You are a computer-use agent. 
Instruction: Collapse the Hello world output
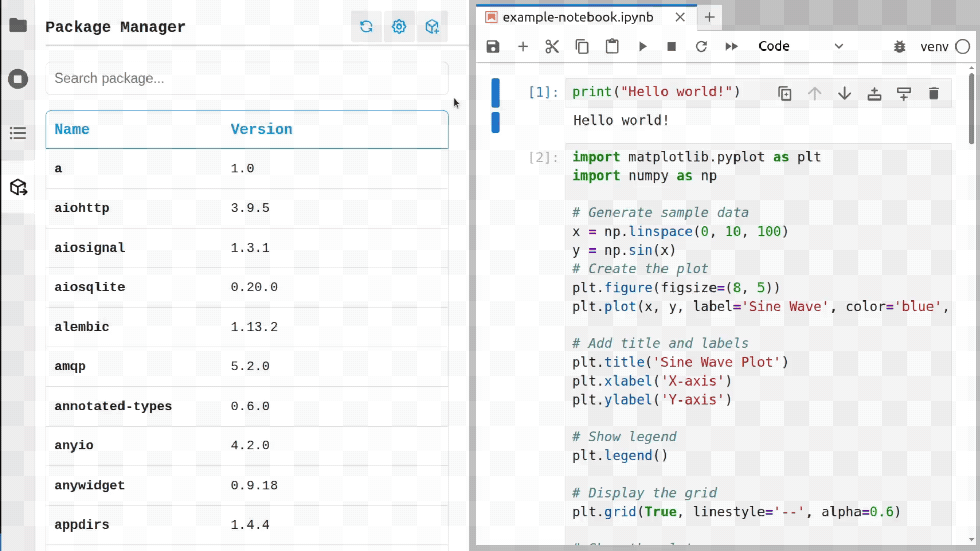pos(495,121)
